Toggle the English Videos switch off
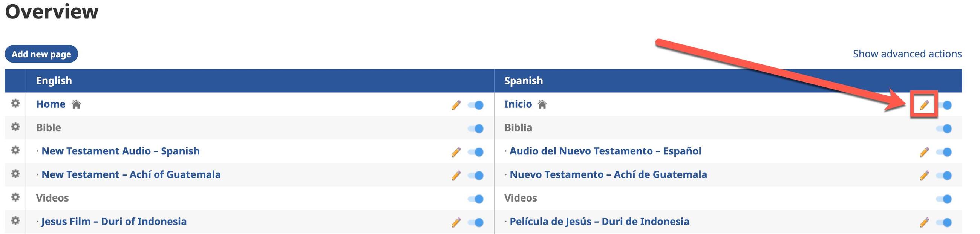This screenshot has height=234, width=980. (x=476, y=199)
